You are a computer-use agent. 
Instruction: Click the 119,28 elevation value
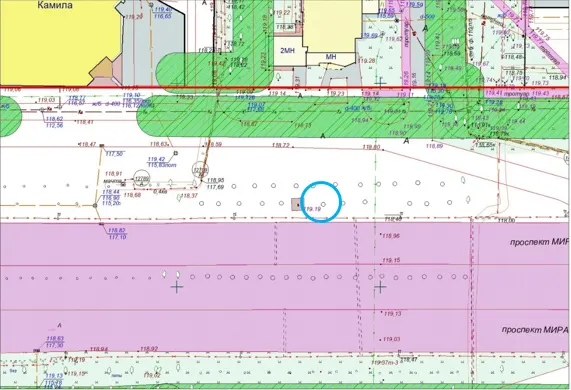(x=367, y=60)
